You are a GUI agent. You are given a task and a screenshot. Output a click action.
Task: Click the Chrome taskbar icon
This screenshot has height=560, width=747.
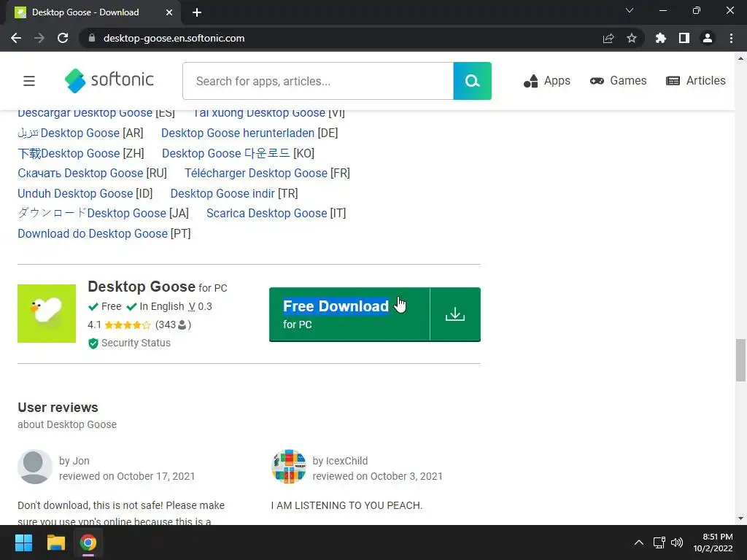pos(88,542)
